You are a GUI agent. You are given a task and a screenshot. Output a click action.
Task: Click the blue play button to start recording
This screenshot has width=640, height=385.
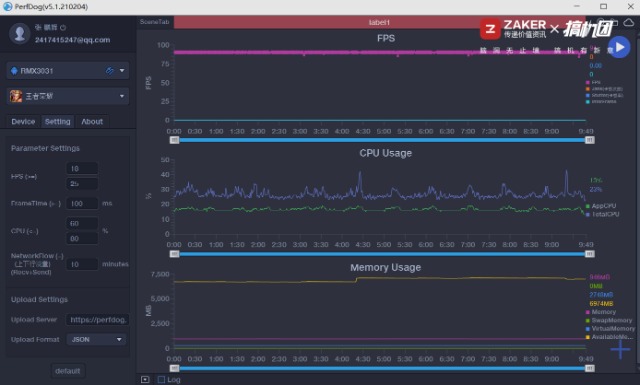tap(619, 47)
